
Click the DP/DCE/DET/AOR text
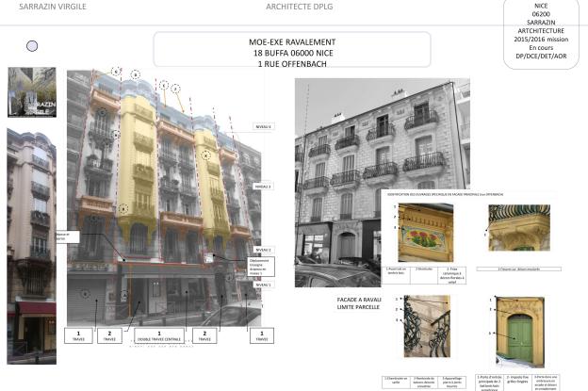(x=541, y=56)
